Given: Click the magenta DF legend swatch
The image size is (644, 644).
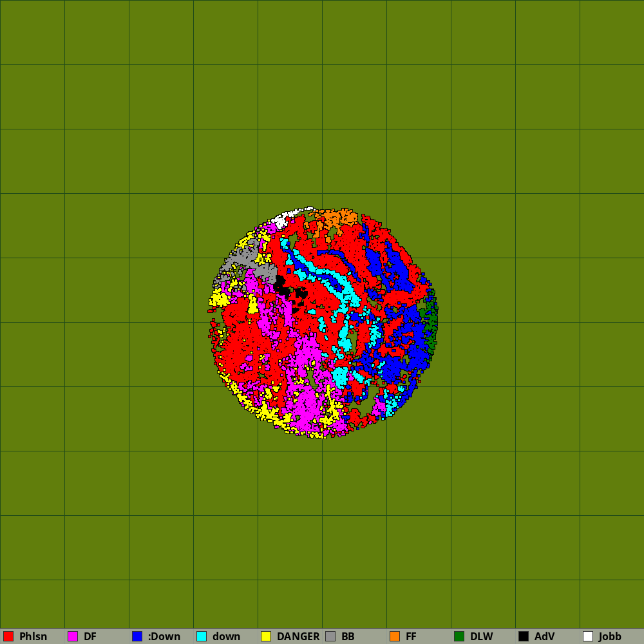Looking at the screenshot, I should point(73,636).
